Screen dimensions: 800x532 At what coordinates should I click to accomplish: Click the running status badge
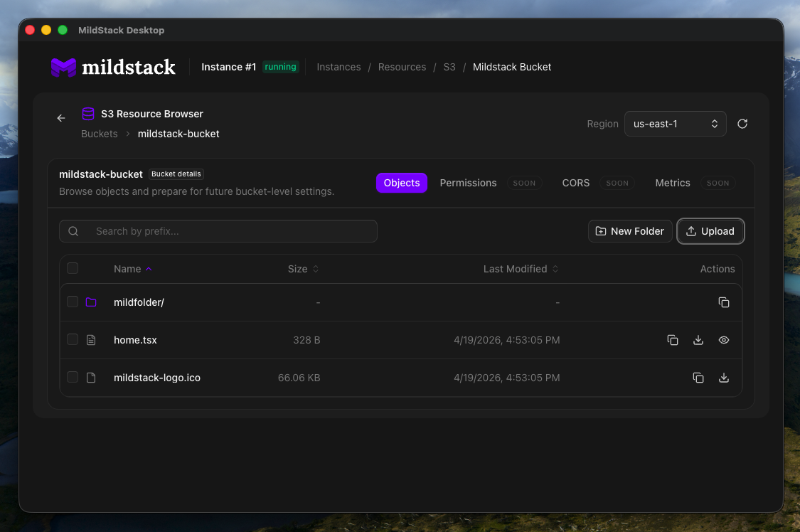(280, 67)
